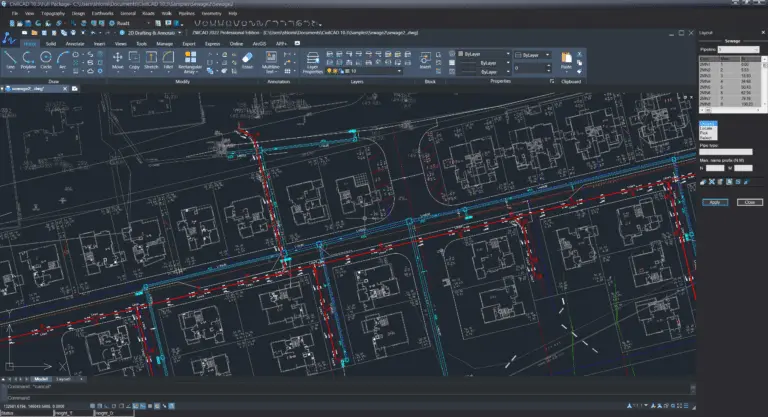Switch to the Express ribbon tab

pyautogui.click(x=213, y=44)
